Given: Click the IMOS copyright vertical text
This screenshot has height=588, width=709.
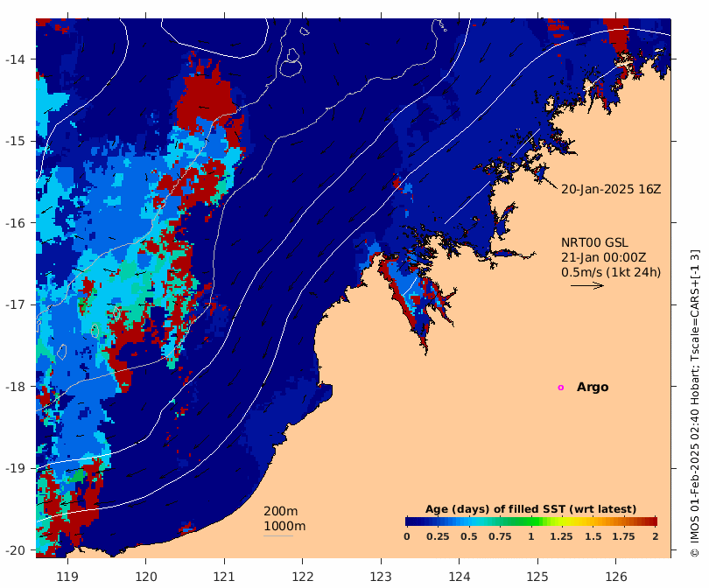Looking at the screenshot, I should click(695, 403).
